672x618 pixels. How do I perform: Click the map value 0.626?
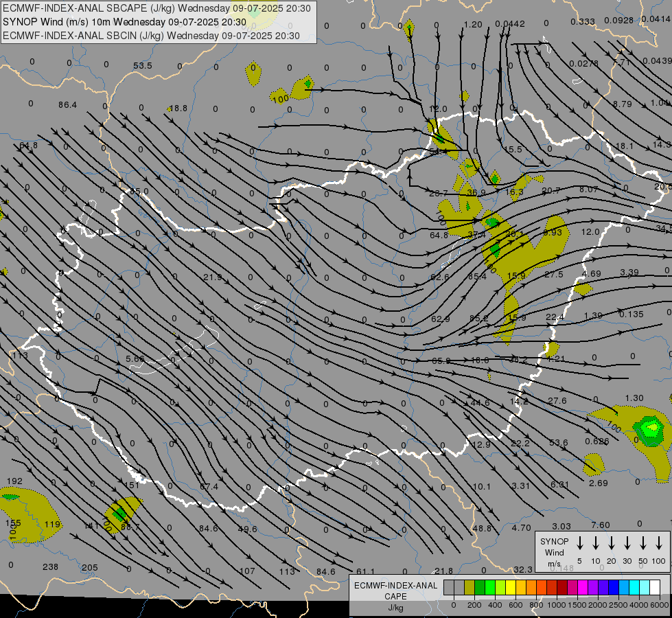[x=597, y=442]
